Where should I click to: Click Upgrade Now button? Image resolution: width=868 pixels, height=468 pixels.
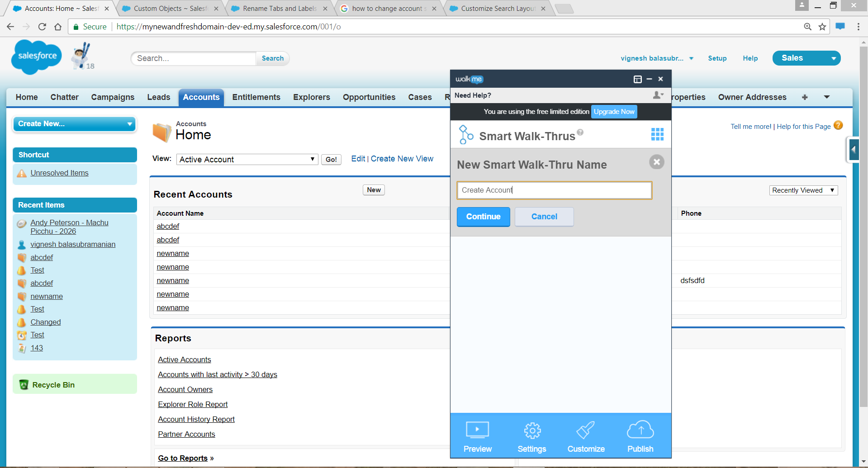coord(614,112)
